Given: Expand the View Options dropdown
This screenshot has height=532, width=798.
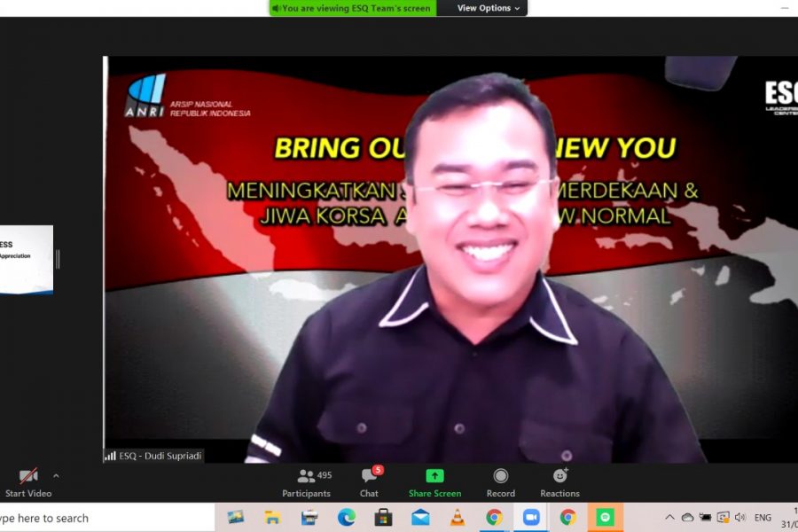Looking at the screenshot, I should click(x=489, y=8).
